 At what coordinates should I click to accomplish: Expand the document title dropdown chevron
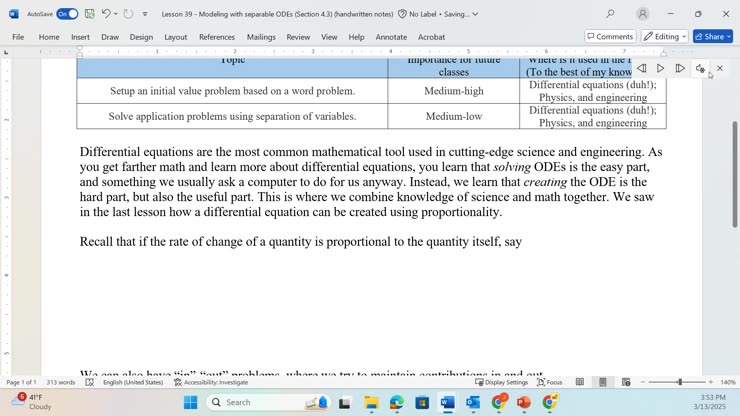click(475, 14)
